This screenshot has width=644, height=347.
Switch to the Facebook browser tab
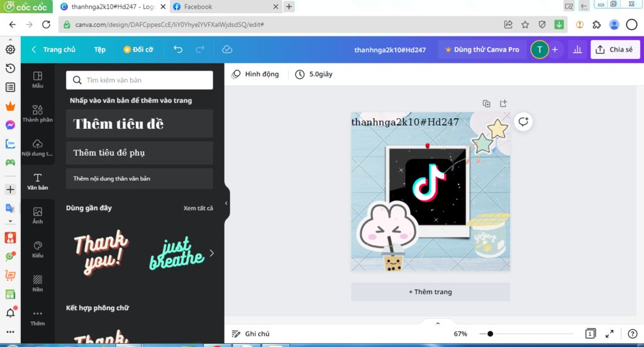click(x=225, y=6)
